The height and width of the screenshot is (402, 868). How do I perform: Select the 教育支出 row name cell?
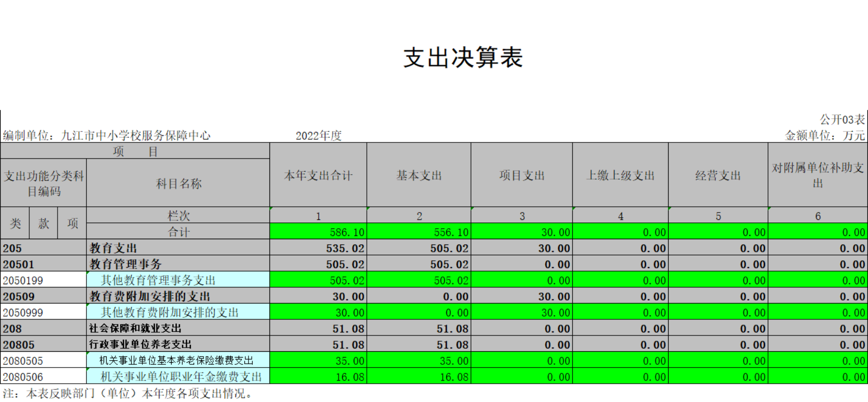(x=178, y=248)
